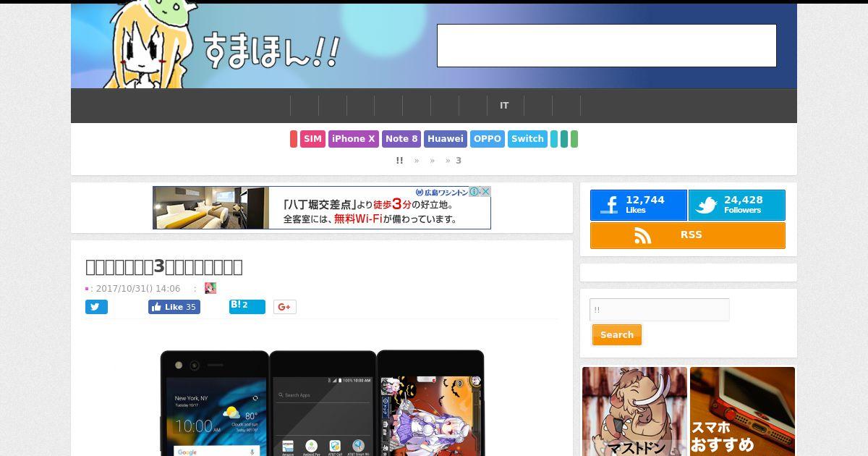Open the Mastodon mammoth thumbnail
The width and height of the screenshot is (868, 456).
point(634,411)
